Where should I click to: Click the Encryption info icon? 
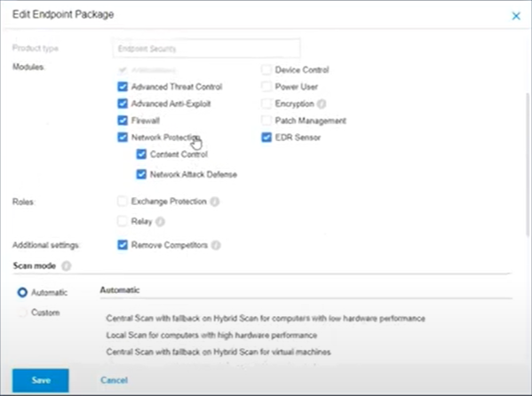point(322,104)
